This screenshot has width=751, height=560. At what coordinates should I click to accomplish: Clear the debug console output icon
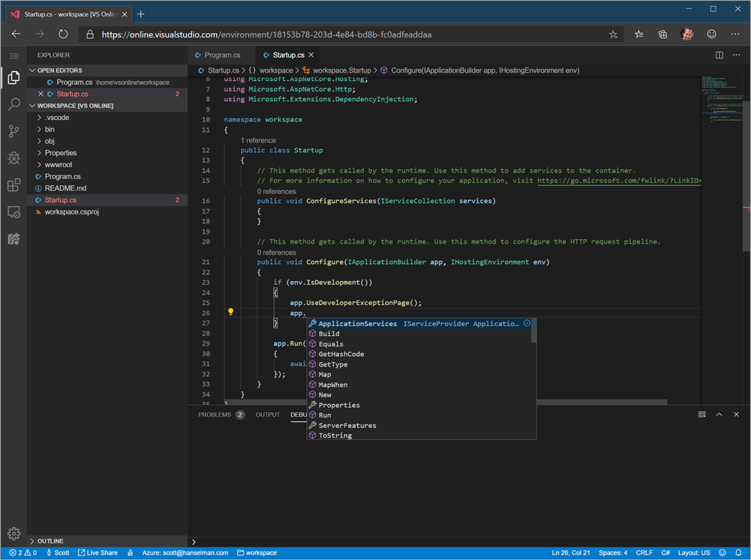(701, 415)
